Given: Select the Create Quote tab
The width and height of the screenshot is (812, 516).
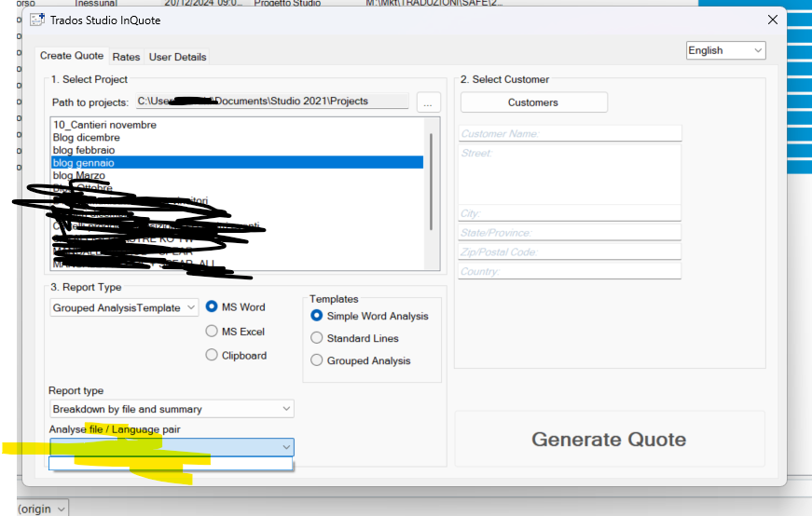Looking at the screenshot, I should 72,57.
